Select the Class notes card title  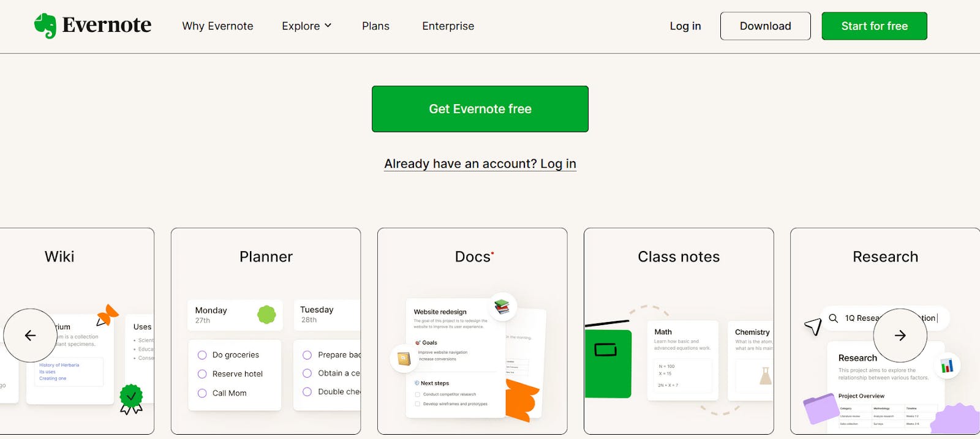679,257
